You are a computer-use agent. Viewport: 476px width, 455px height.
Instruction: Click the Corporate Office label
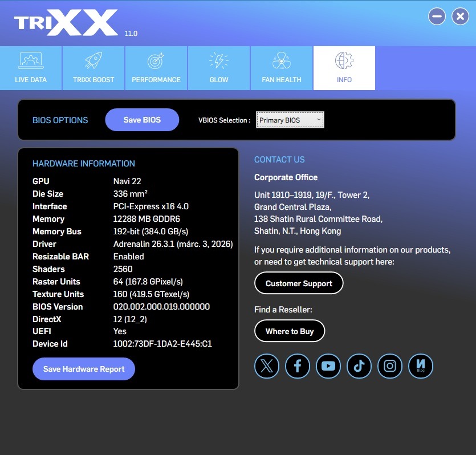[286, 177]
